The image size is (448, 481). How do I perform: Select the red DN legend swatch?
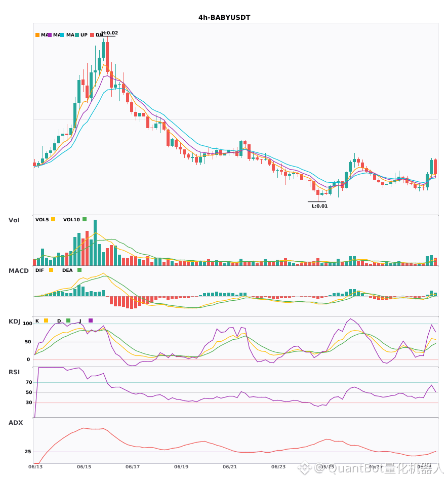point(92,35)
